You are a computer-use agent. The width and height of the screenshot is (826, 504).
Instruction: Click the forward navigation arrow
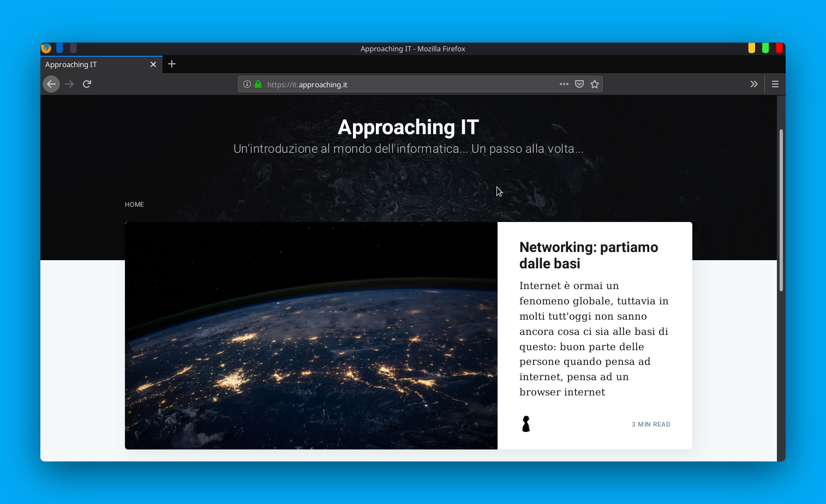pyautogui.click(x=69, y=84)
